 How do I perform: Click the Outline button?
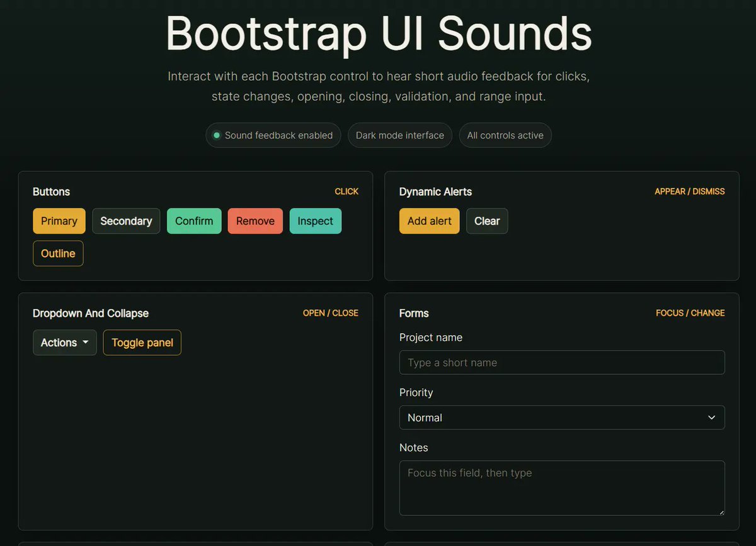coord(58,253)
